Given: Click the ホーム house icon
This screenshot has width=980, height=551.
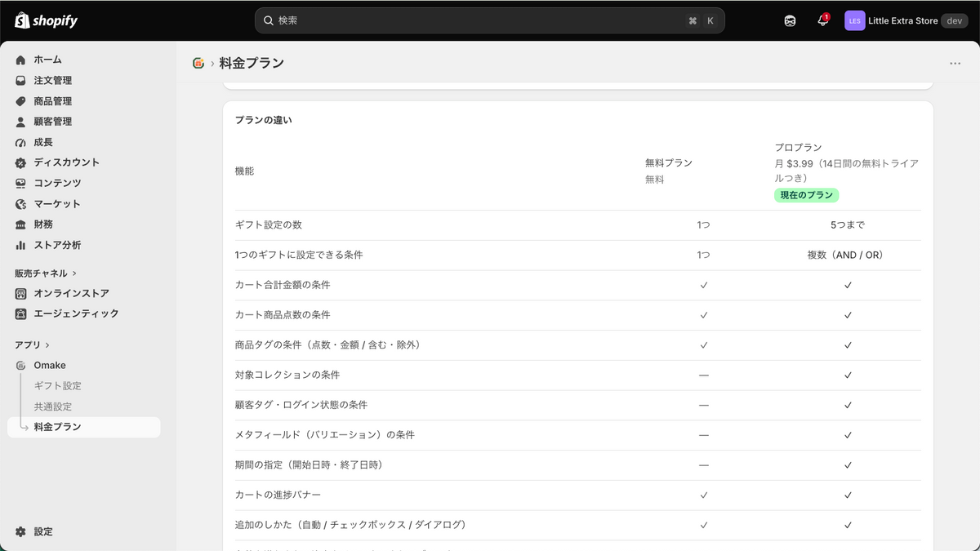Looking at the screenshot, I should pos(21,60).
